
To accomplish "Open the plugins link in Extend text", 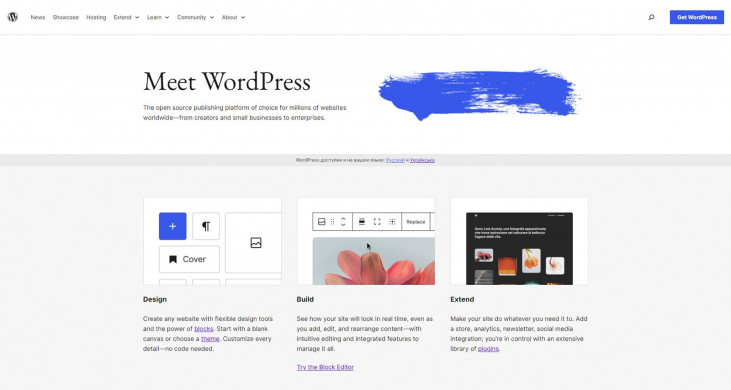I will point(488,349).
